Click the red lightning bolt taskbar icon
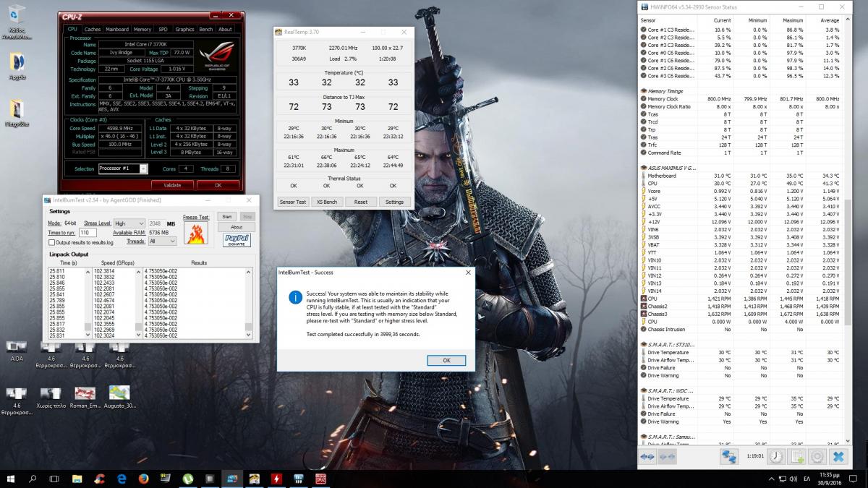868x488 pixels. 276,479
